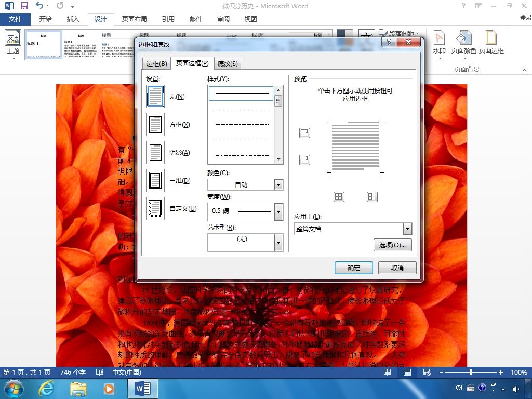
Task: Click the 确定 OK button
Action: [353, 268]
